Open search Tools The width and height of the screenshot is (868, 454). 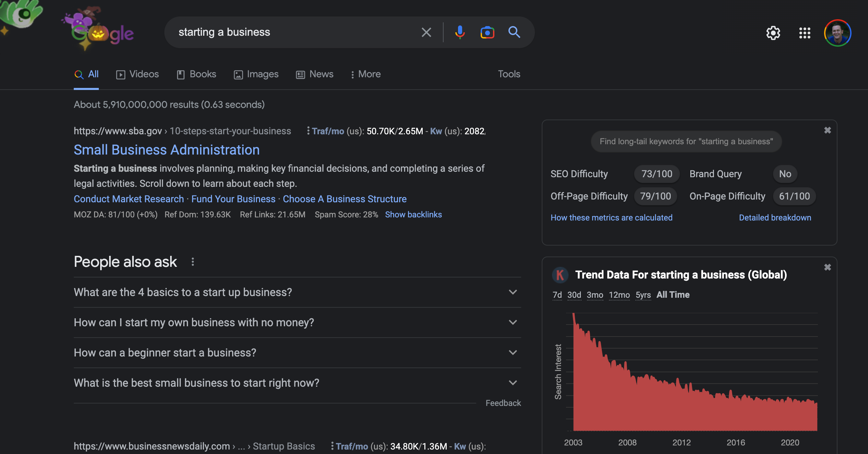click(x=509, y=74)
